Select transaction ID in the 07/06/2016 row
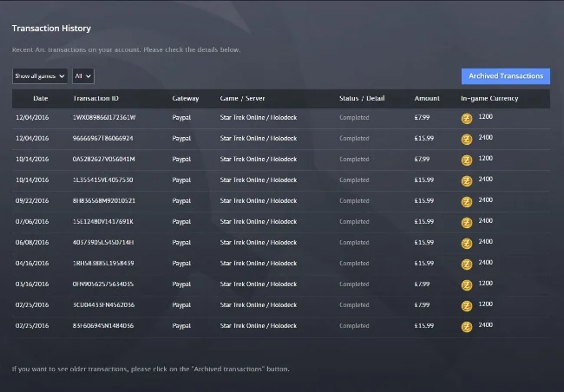The width and height of the screenshot is (564, 392). pyautogui.click(x=103, y=222)
